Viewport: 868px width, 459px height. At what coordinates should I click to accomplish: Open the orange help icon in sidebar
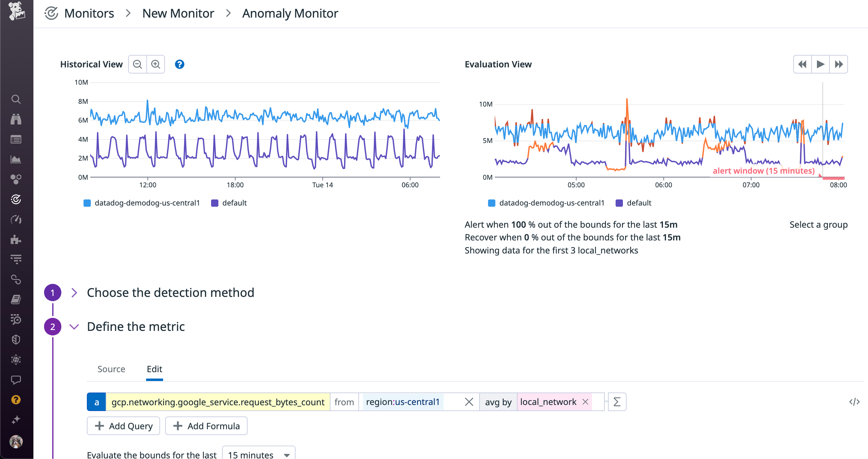coord(16,400)
